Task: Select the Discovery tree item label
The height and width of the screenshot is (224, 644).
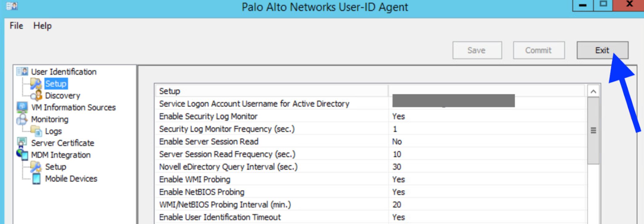Action: point(63,96)
